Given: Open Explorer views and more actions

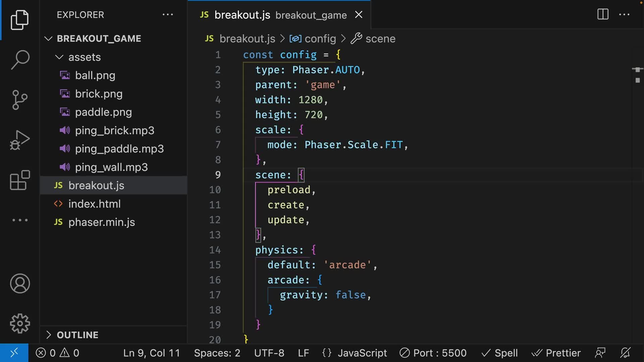Looking at the screenshot, I should tap(167, 15).
